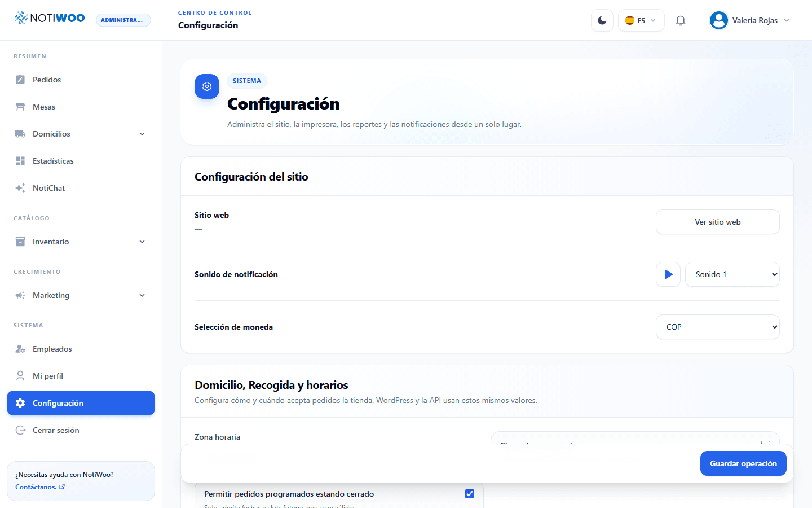Click the Pedidos clipboard icon

coord(20,80)
